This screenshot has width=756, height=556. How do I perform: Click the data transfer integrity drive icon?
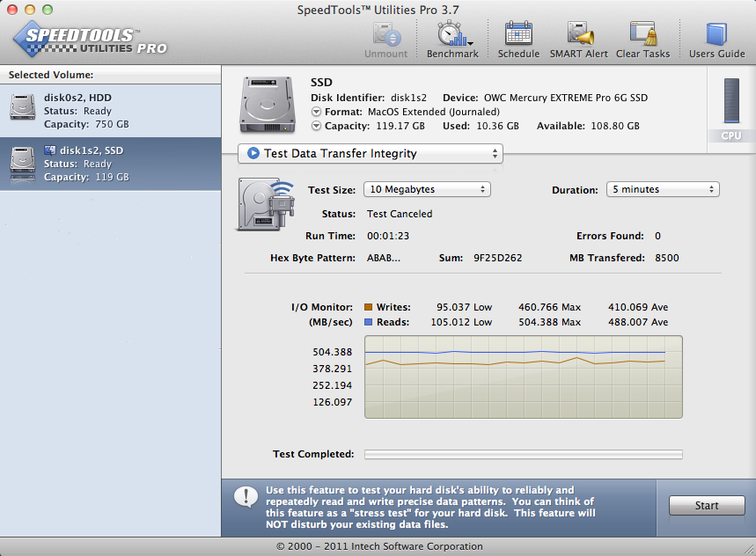[x=266, y=204]
